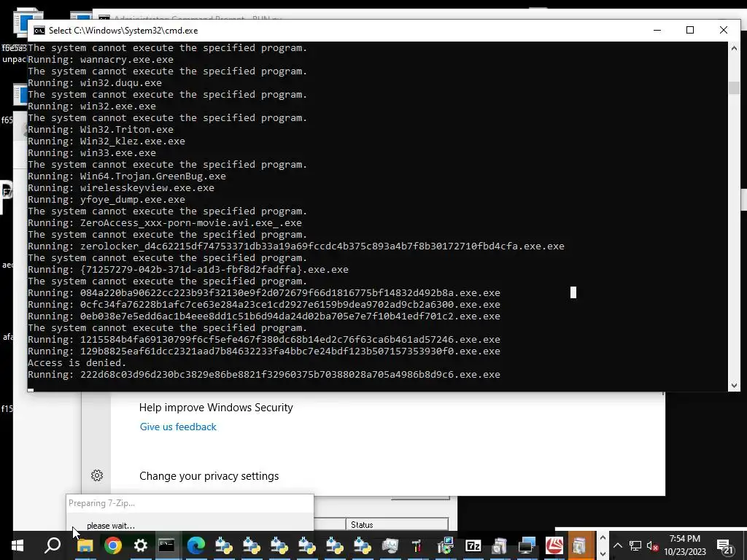The width and height of the screenshot is (747, 560).
Task: Select the orange highlighted taskbar app
Action: (x=578, y=545)
